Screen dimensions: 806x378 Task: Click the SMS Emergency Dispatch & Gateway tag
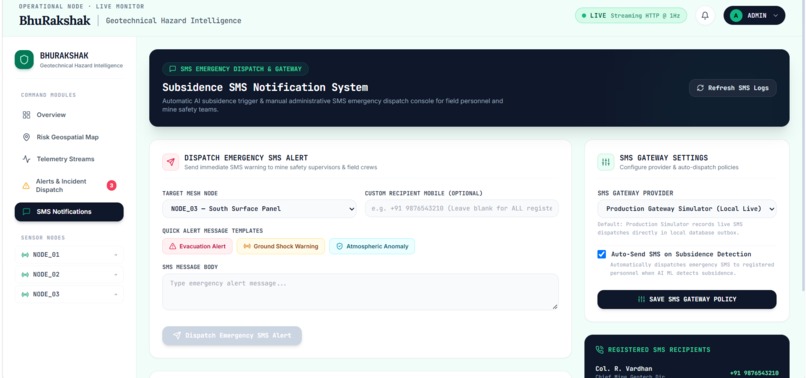[235, 69]
